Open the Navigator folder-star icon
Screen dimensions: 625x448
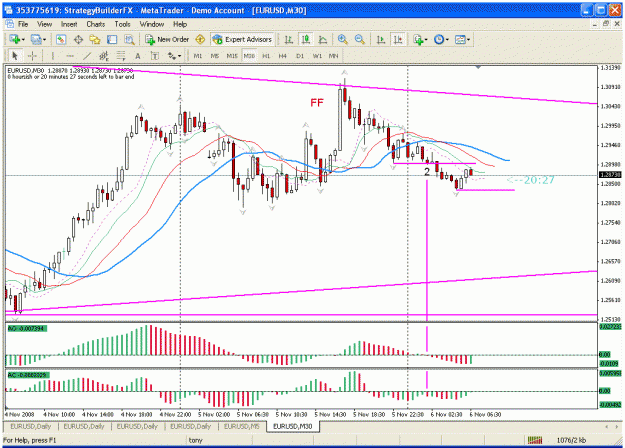tap(95, 39)
